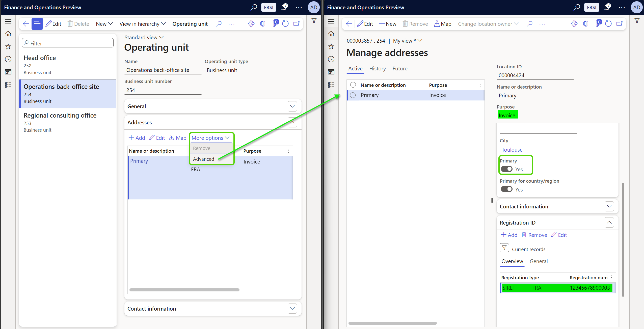
Task: Open attachments icon in Manage addresses toolbar
Action: pyautogui.click(x=598, y=23)
